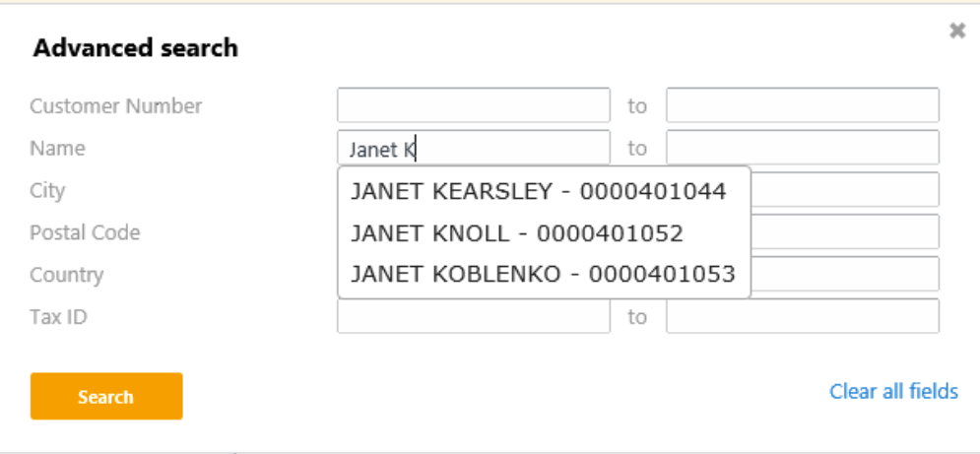Click the Customer Number 'to' range field
The width and height of the screenshot is (980, 454).
pyautogui.click(x=802, y=105)
